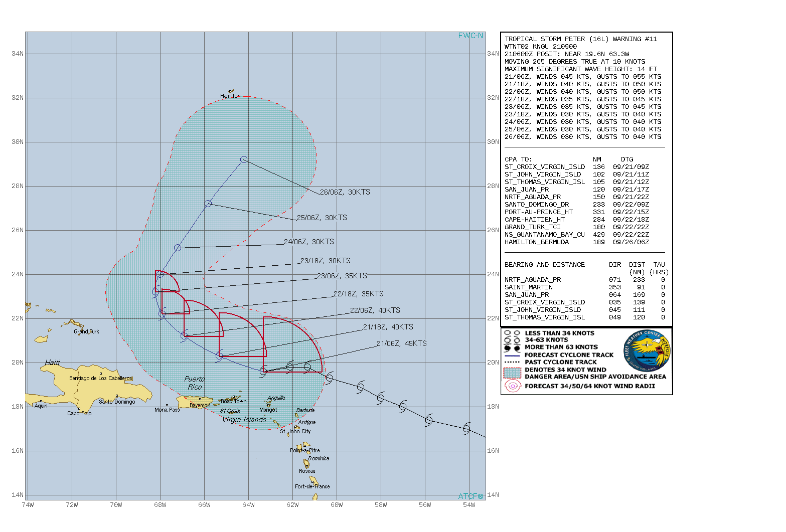Click the Fleet Weather Center Norfolk logo
The image size is (786, 532).
click(x=647, y=350)
